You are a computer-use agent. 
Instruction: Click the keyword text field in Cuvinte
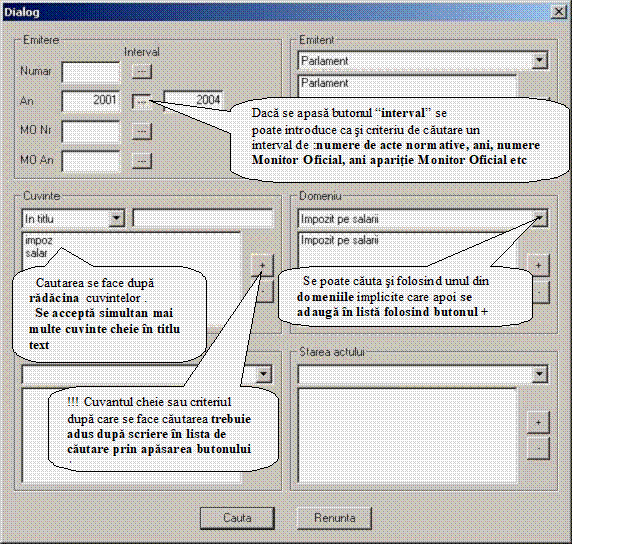[203, 218]
